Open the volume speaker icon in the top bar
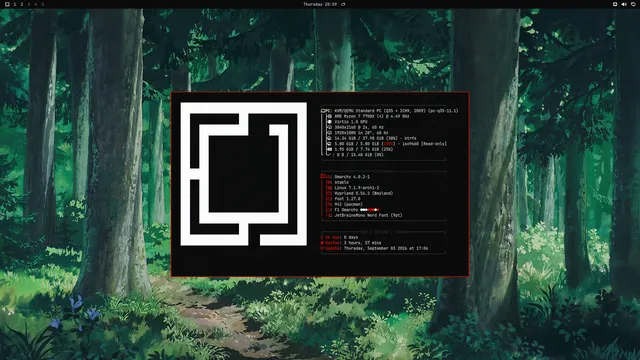The height and width of the screenshot is (360, 640). point(624,4)
